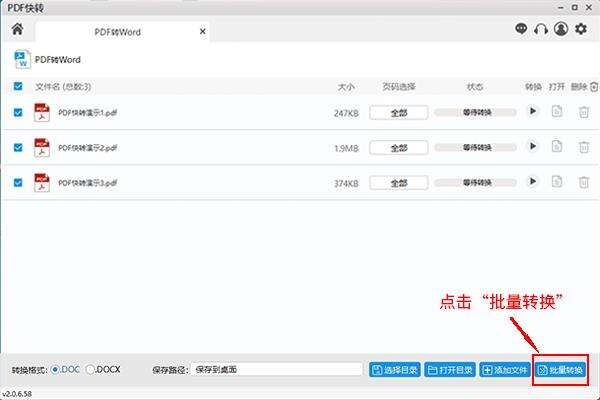This screenshot has height=400, width=600.
Task: Uncheck PDF快转演示2.pdf checkbox
Action: click(x=18, y=147)
